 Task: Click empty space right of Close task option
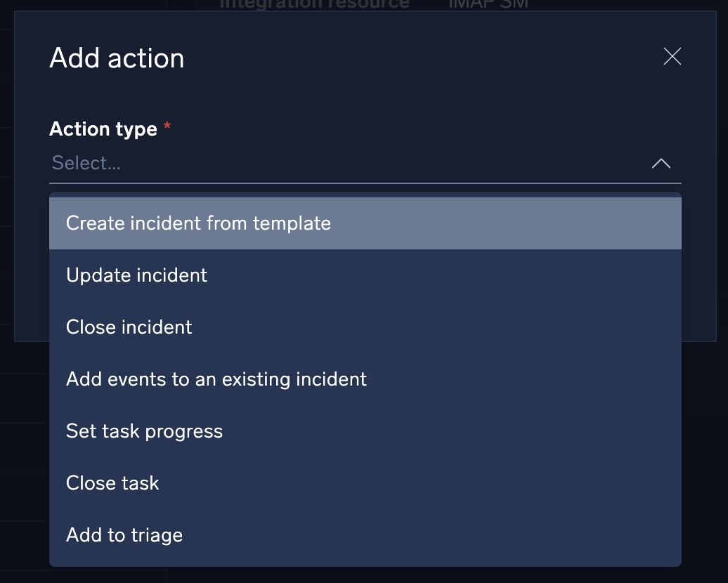click(422, 483)
